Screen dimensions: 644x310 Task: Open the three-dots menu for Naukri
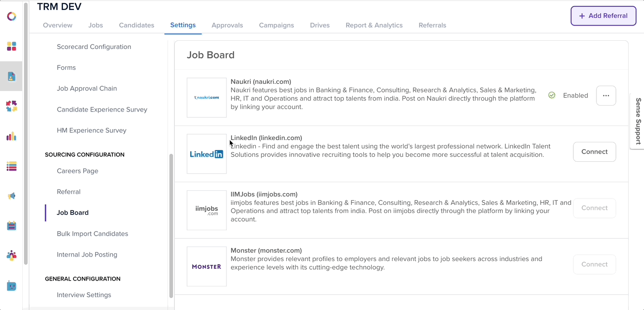[x=606, y=96]
